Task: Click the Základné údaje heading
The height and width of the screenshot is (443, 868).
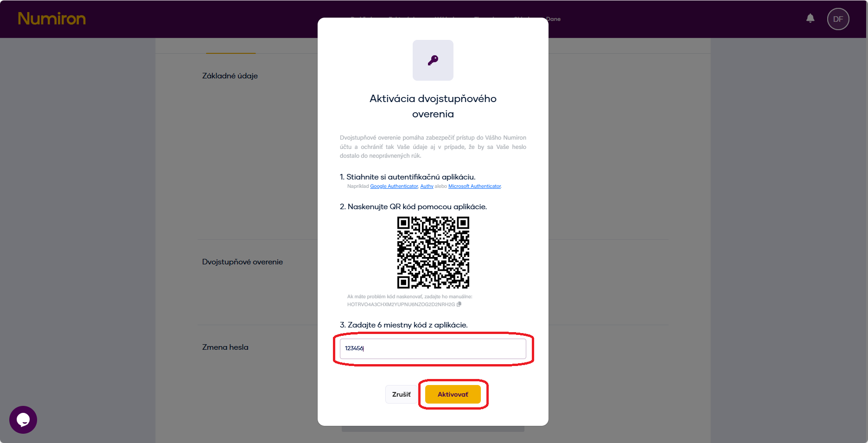Action: [230, 76]
